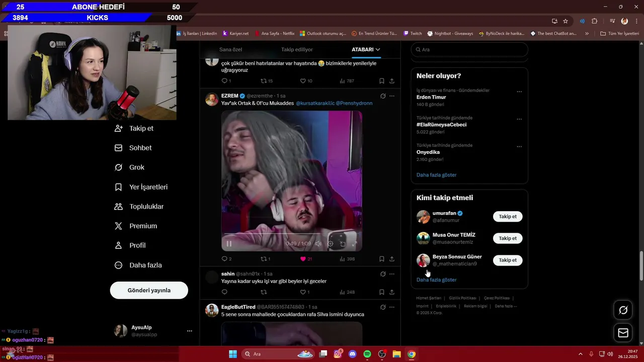The width and height of the screenshot is (644, 362).
Task: Switch the video to picture-in-picture mode
Action: [x=343, y=244]
